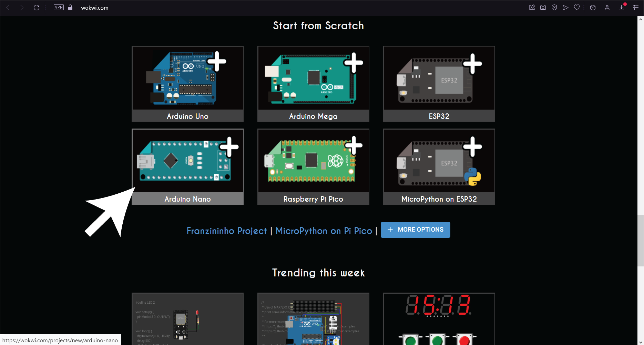644x345 pixels.
Task: Click the padlock site security icon
Action: point(70,7)
